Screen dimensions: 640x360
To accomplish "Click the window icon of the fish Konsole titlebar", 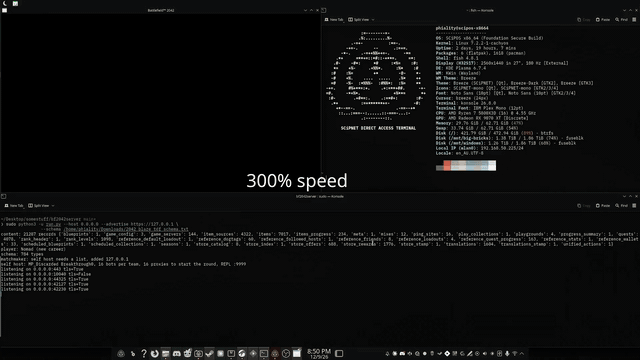I will click(324, 10).
